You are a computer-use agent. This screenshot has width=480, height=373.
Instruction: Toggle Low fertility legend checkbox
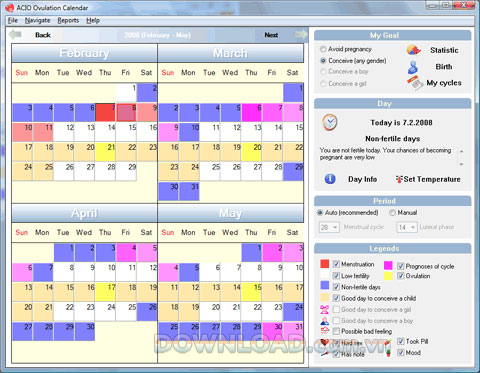tap(336, 276)
